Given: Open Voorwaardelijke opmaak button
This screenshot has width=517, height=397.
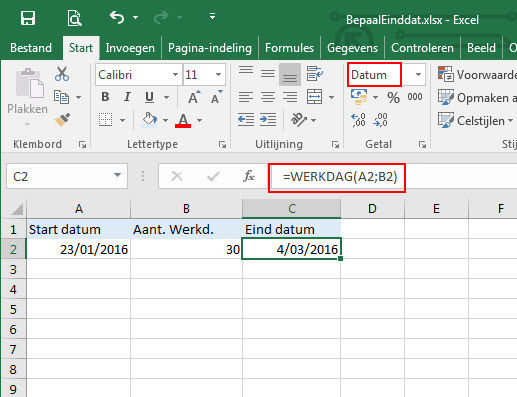Looking at the screenshot, I should [x=477, y=75].
